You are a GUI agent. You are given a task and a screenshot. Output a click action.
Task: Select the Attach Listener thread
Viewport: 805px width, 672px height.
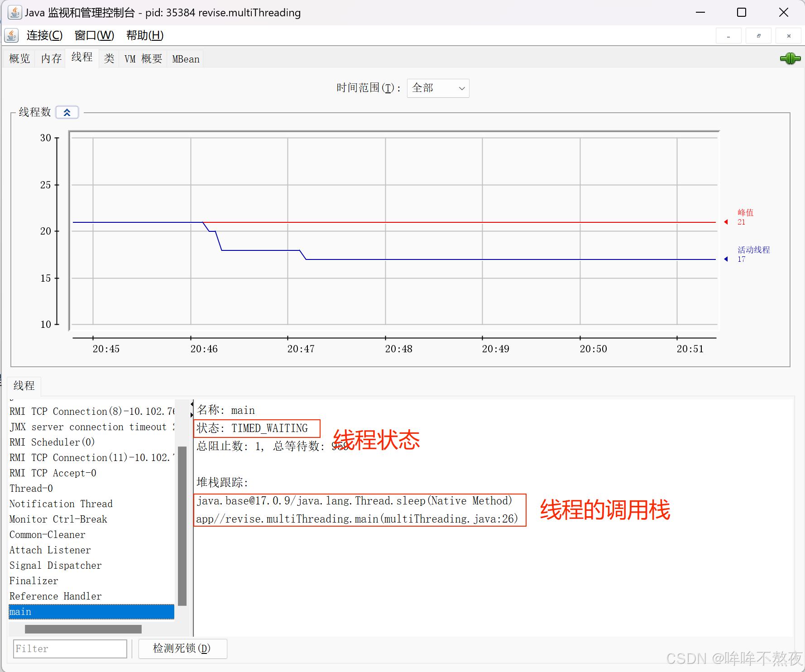pyautogui.click(x=91, y=550)
